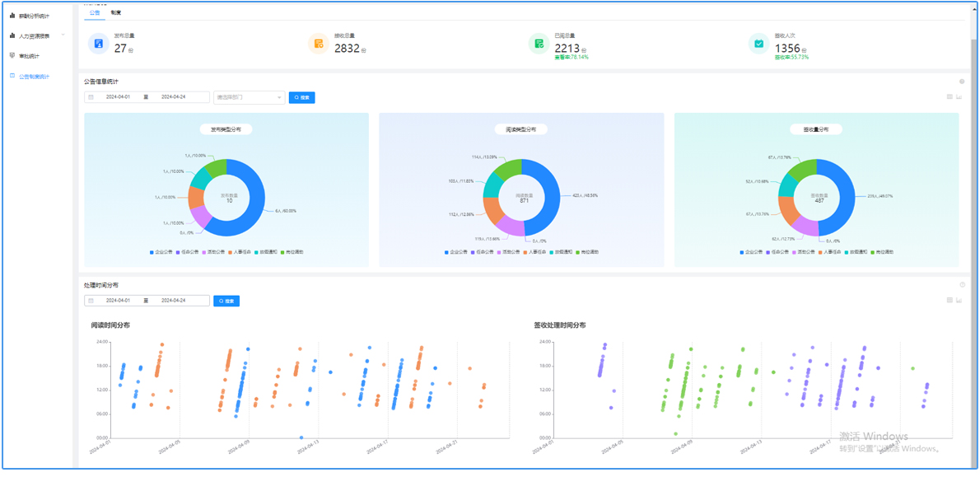Click the 发布总量 value 27
Screen dimensions: 980x477
[x=120, y=48]
